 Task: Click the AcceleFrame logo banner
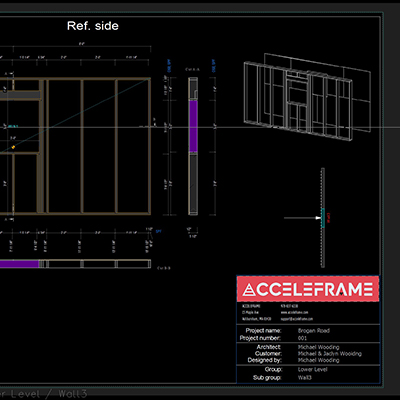(308, 289)
